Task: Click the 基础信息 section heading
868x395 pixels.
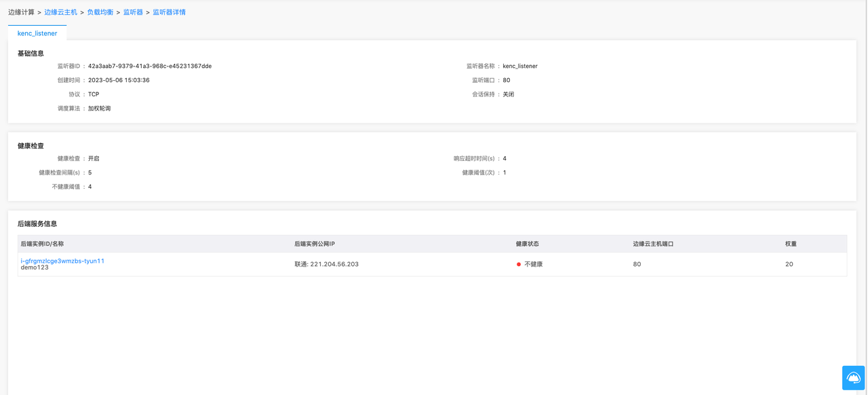Action: pyautogui.click(x=31, y=53)
